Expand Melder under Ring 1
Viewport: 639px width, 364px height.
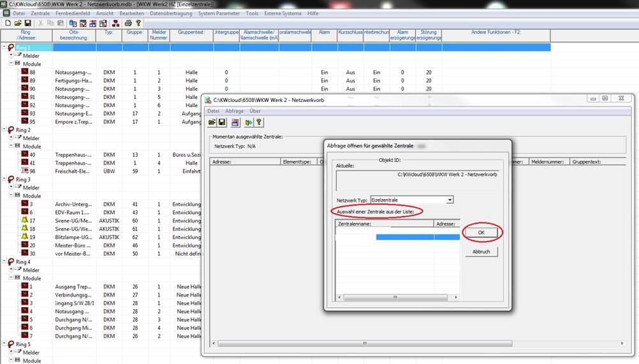11,55
